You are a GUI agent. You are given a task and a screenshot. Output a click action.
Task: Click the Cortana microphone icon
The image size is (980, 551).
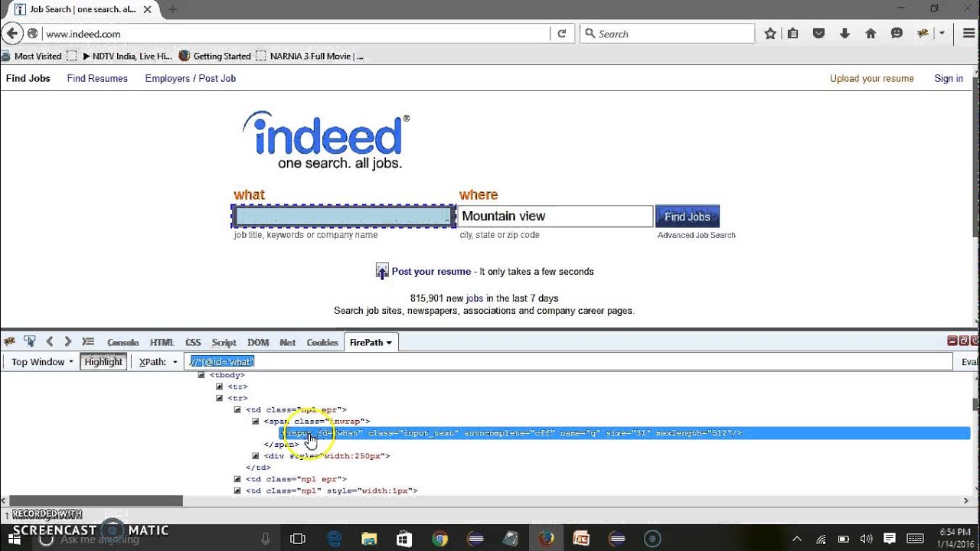(x=266, y=539)
